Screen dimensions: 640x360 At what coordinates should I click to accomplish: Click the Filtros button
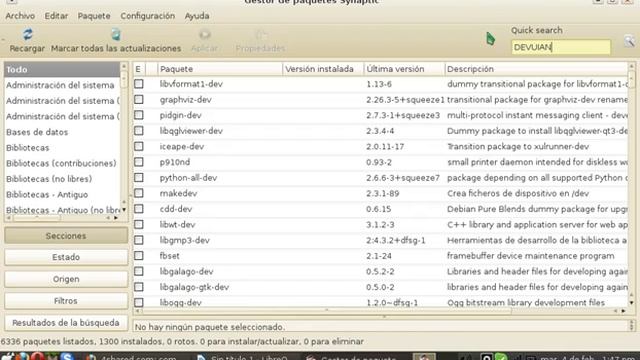(x=66, y=301)
